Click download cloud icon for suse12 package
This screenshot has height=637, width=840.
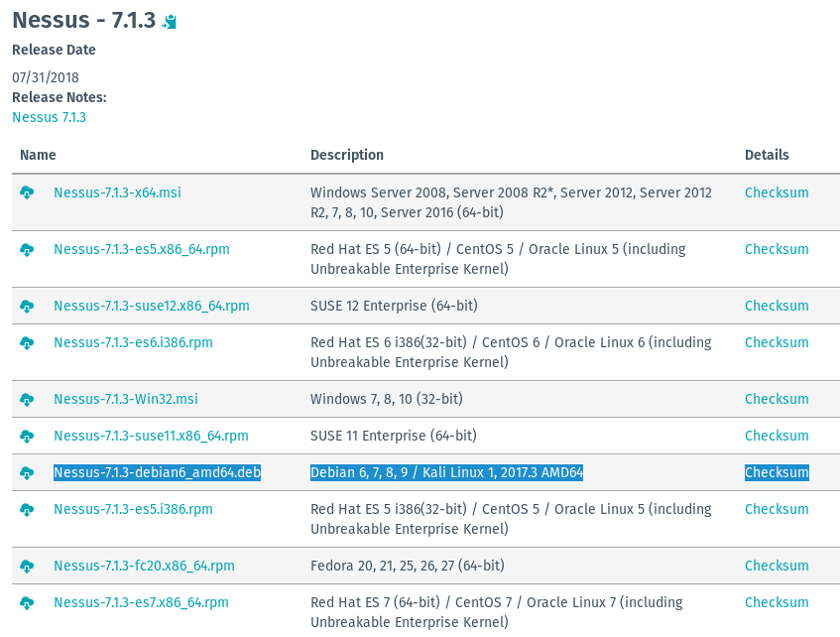tap(27, 306)
